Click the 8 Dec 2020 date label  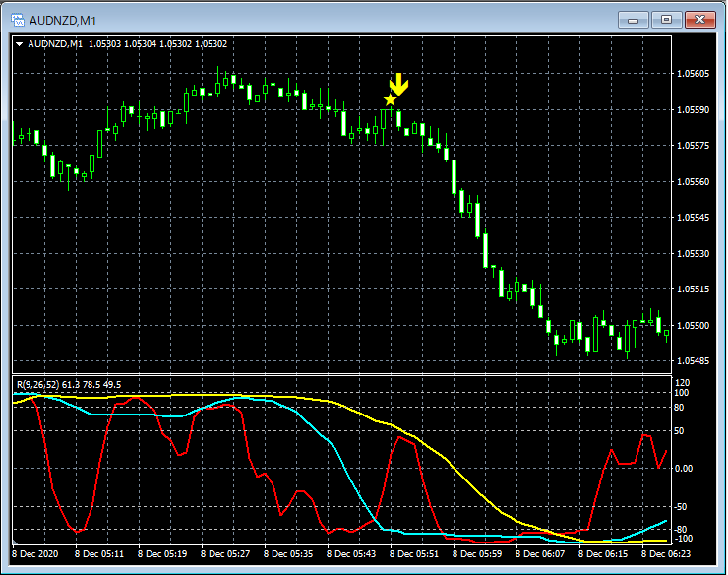click(x=36, y=554)
